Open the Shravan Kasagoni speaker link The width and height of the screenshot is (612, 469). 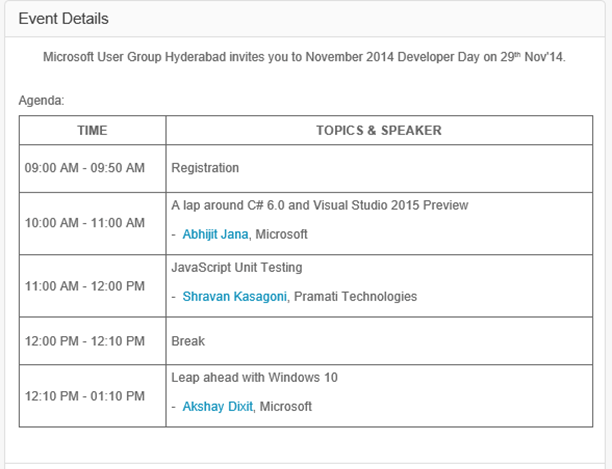pyautogui.click(x=235, y=296)
